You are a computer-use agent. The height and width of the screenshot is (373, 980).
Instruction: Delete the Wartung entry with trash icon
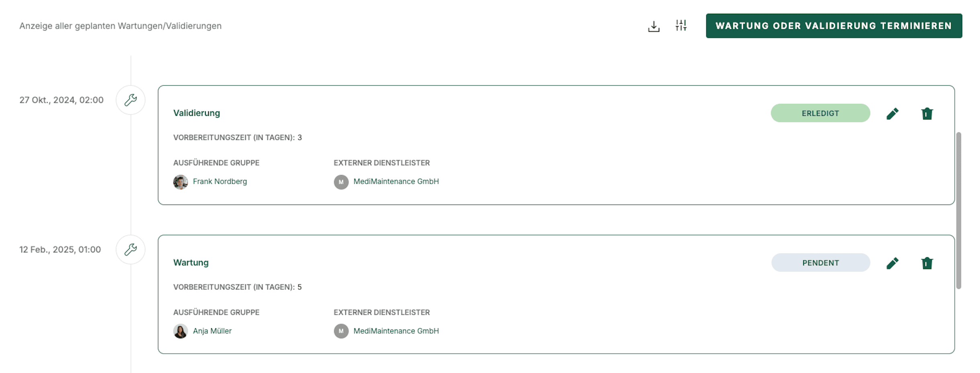tap(927, 263)
